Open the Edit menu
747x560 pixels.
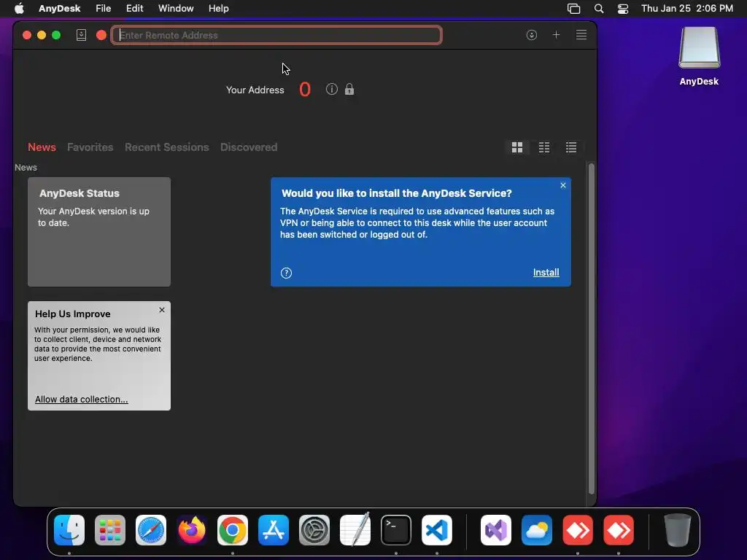pos(135,9)
